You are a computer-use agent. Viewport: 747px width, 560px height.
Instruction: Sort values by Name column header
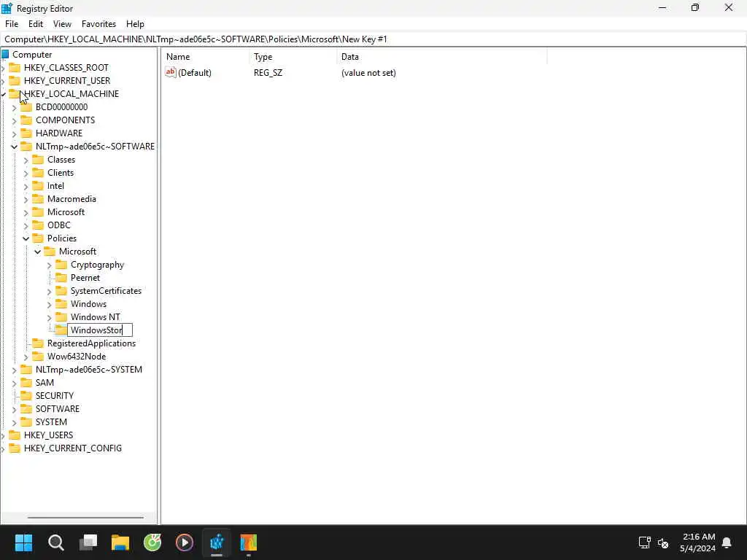(206, 57)
